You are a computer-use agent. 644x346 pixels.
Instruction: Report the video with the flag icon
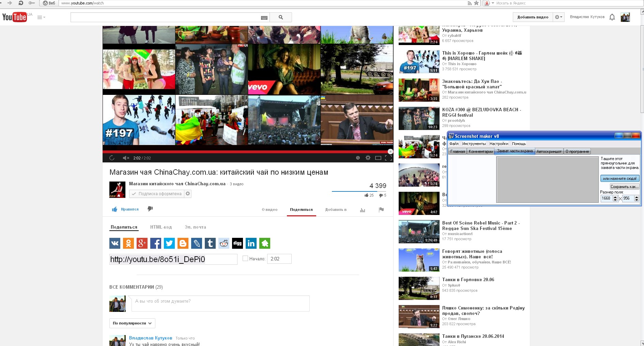[x=381, y=210]
